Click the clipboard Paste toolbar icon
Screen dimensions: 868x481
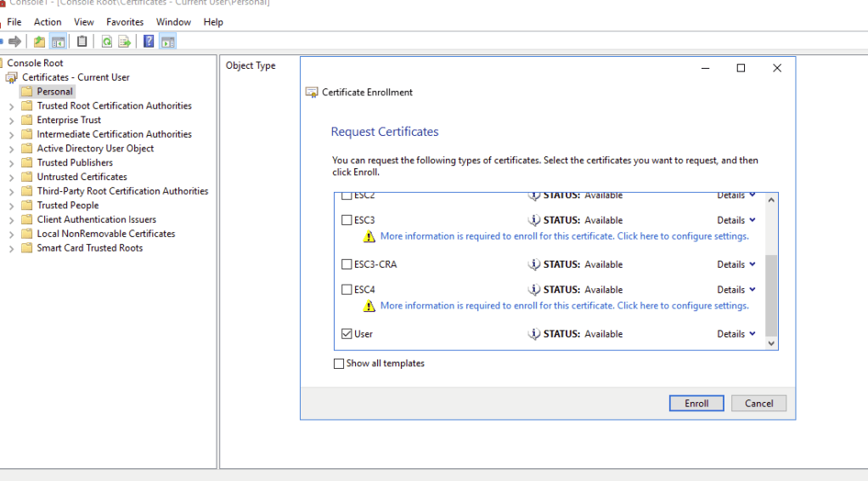click(x=82, y=42)
